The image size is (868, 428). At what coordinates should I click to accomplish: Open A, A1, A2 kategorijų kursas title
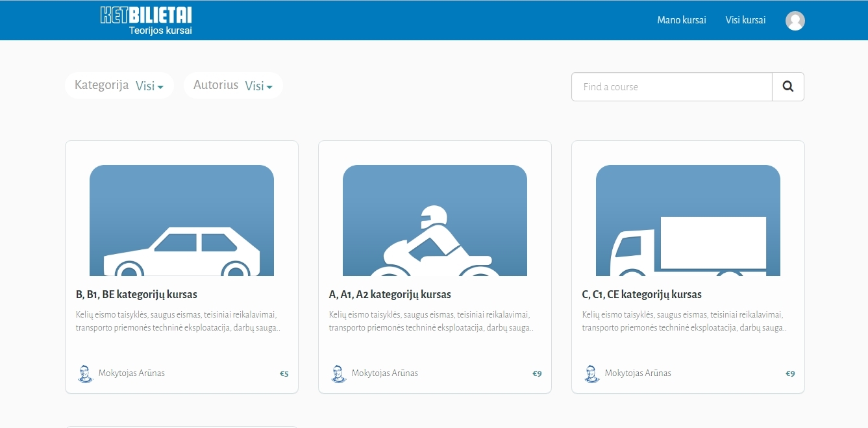pos(390,294)
